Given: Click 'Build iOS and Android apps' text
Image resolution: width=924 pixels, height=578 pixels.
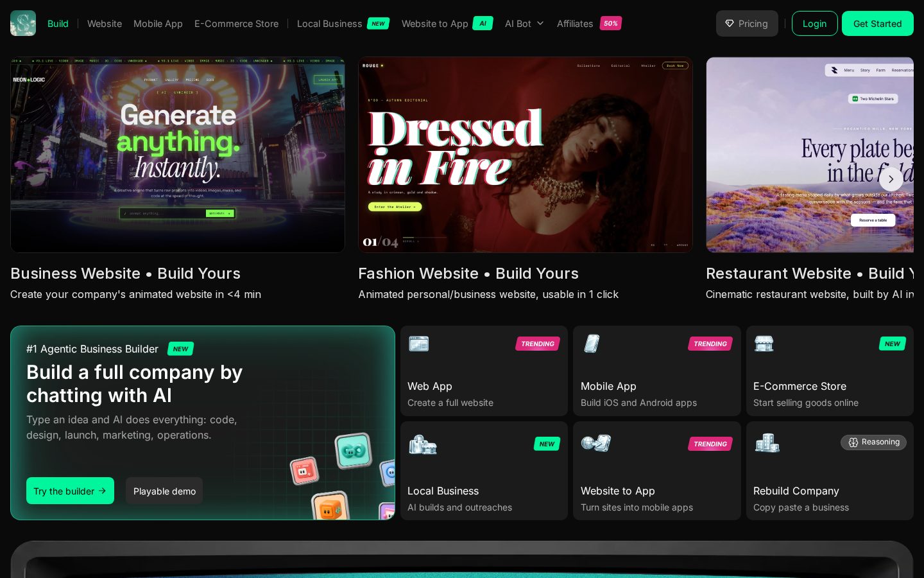Looking at the screenshot, I should coord(638,403).
